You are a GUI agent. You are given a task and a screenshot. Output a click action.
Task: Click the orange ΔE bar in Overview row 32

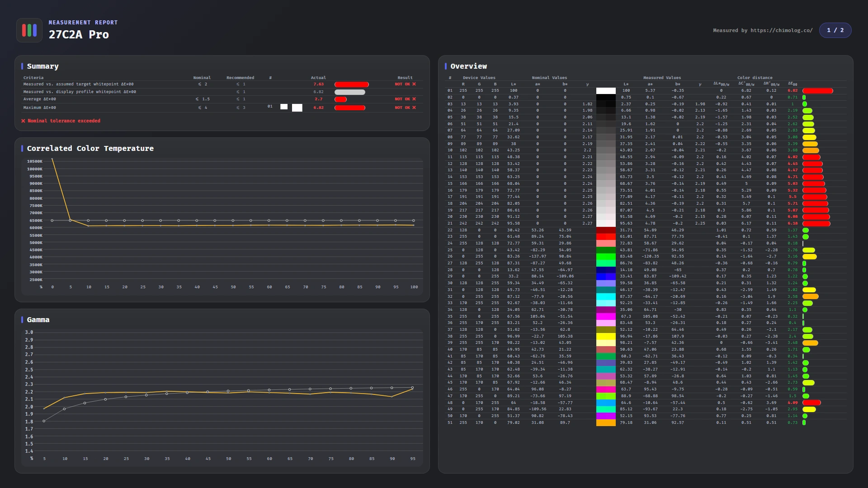tap(811, 297)
